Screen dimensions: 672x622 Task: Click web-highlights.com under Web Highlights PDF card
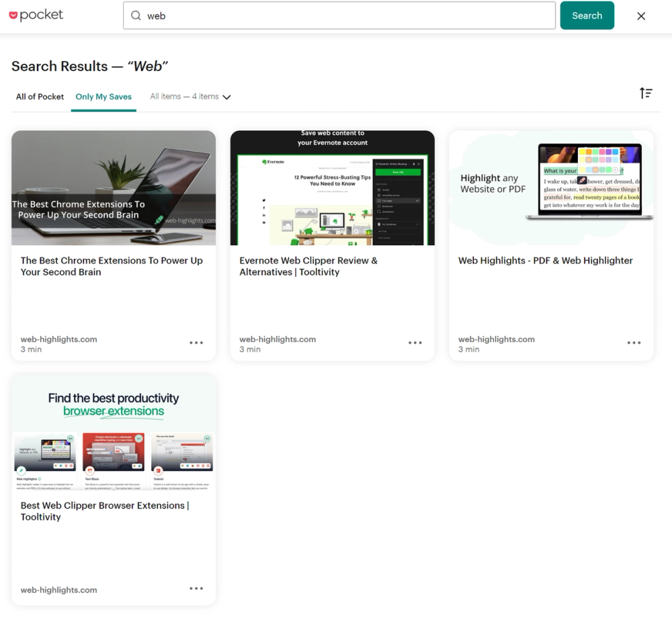[497, 339]
